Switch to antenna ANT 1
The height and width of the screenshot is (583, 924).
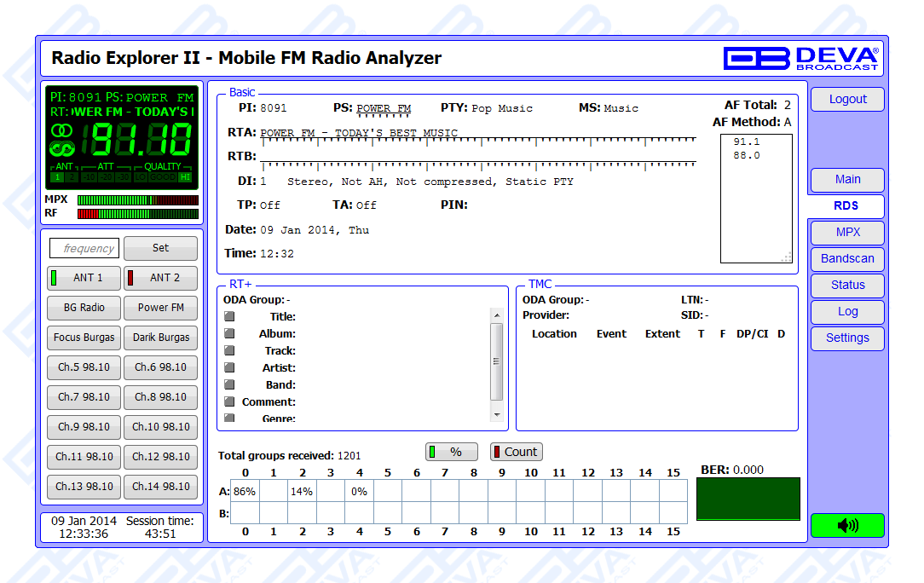[84, 278]
